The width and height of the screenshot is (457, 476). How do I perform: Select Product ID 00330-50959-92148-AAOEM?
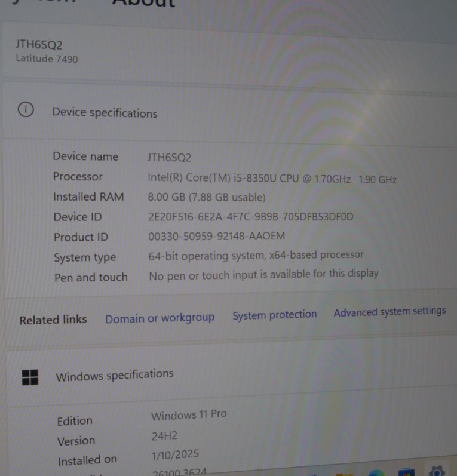point(216,236)
